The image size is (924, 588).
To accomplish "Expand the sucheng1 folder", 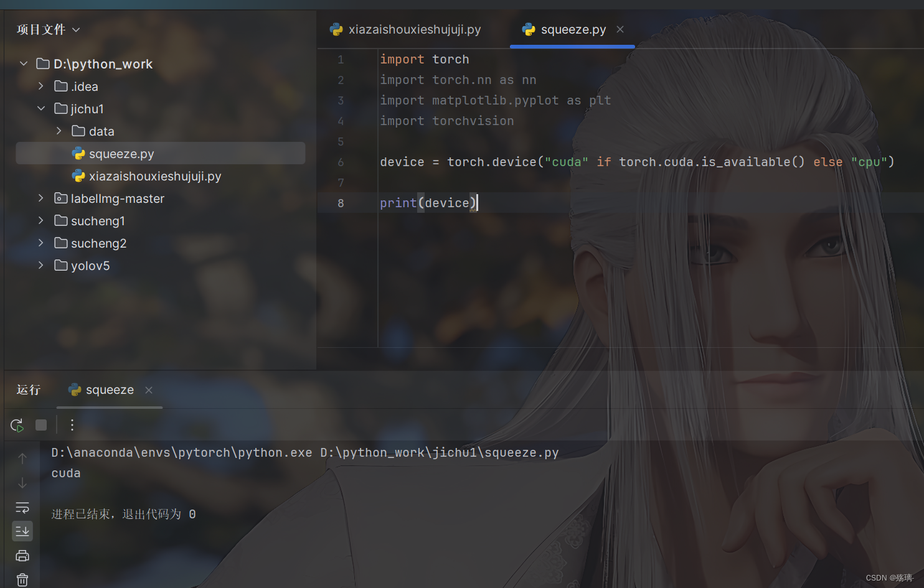I will tap(41, 221).
